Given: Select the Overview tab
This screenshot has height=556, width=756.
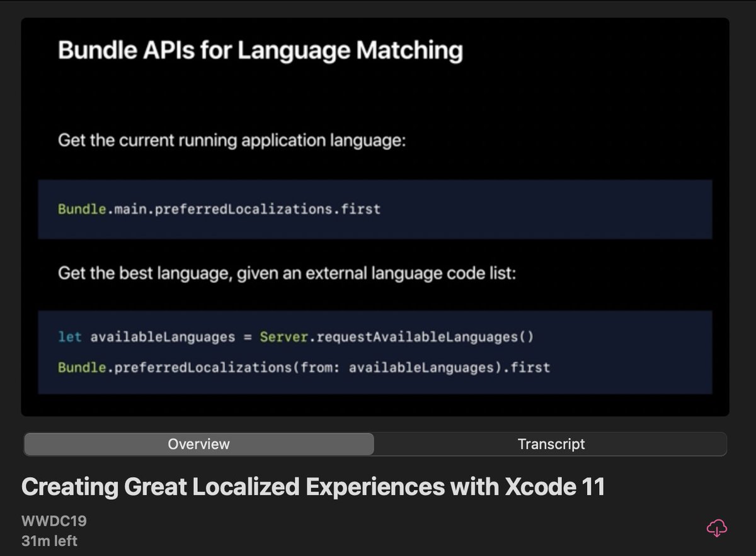Looking at the screenshot, I should (x=199, y=444).
